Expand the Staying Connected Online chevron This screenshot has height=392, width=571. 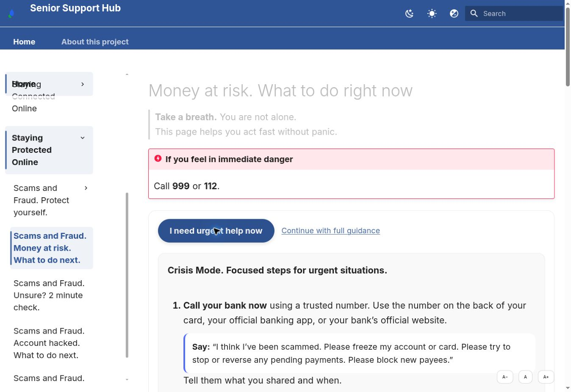coord(83,84)
